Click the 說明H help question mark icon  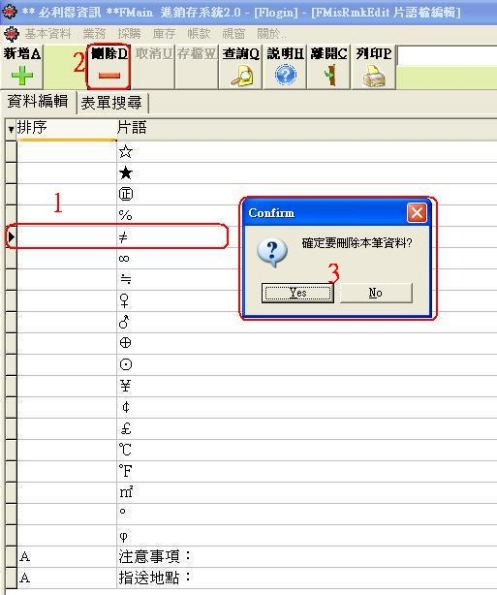(x=285, y=75)
